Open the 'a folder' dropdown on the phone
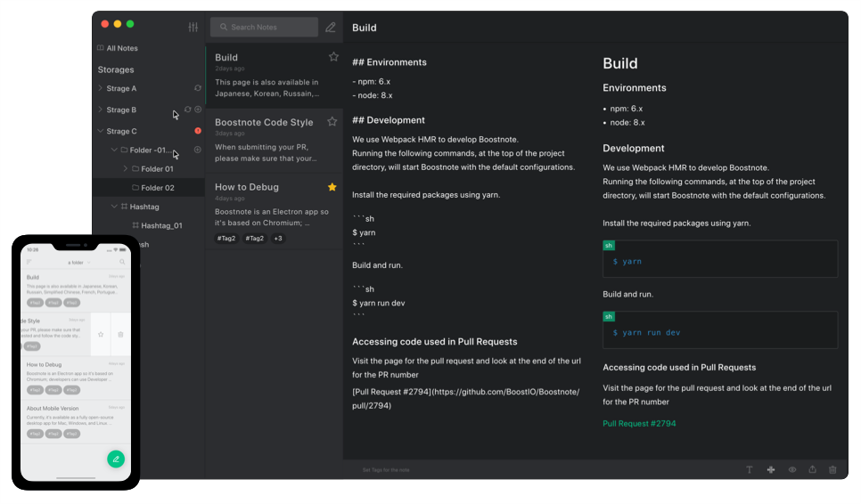The width and height of the screenshot is (861, 504). tap(78, 263)
